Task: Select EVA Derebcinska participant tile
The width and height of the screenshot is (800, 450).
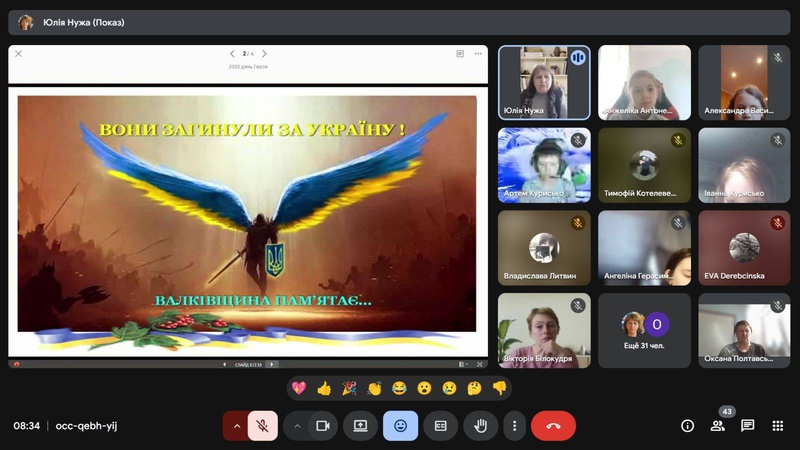Action: pyautogui.click(x=744, y=248)
